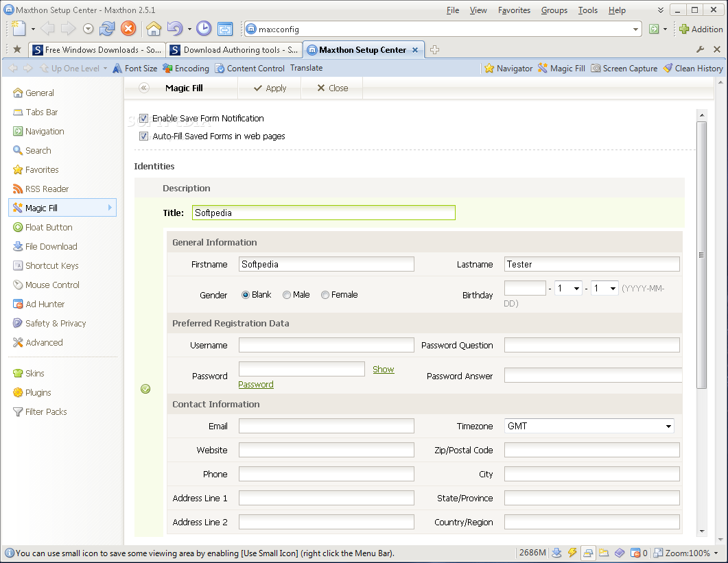
Task: Open Encoding tool
Action: 186,68
